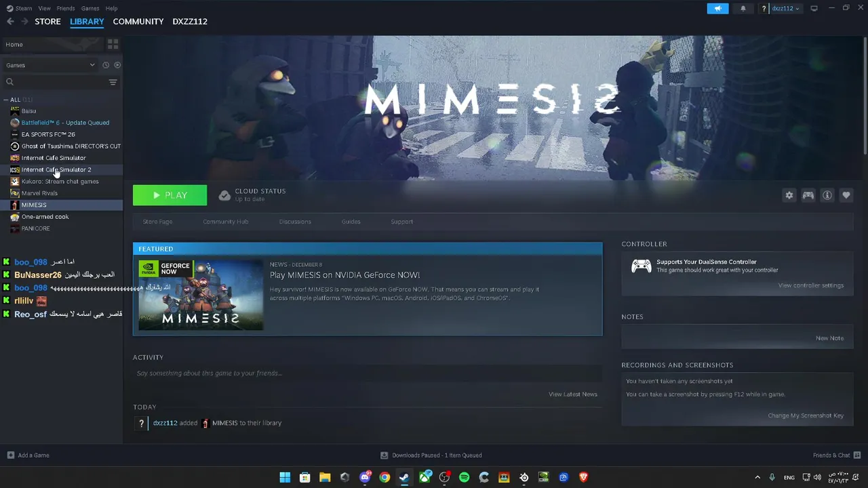Open Discord from the taskbar

(x=365, y=477)
